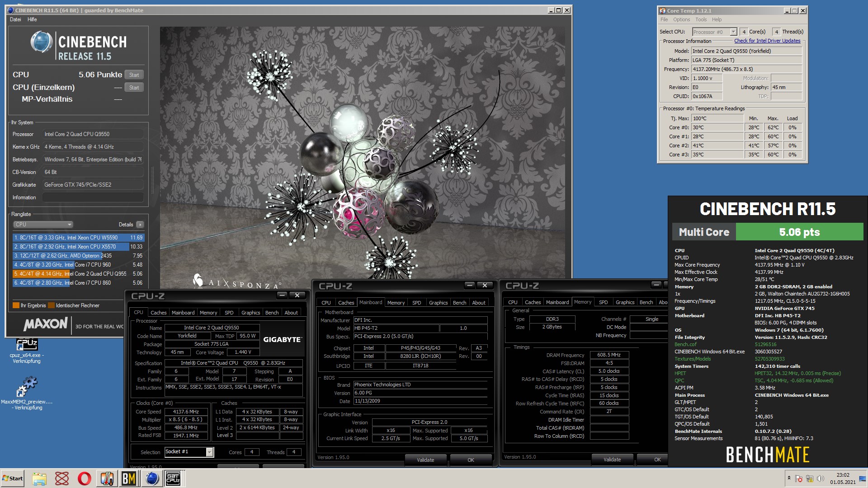Open the Options menu in Core Temp
This screenshot has height=488, width=868.
681,19
